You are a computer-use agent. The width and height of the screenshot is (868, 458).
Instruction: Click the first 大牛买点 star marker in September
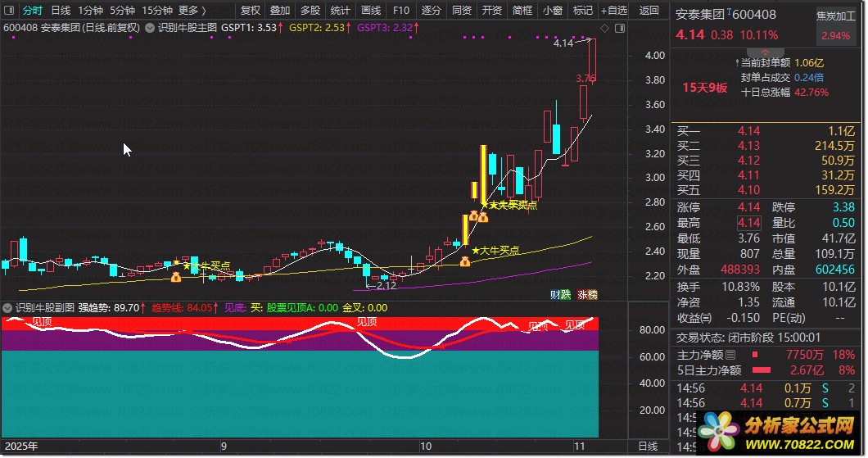pyautogui.click(x=187, y=266)
